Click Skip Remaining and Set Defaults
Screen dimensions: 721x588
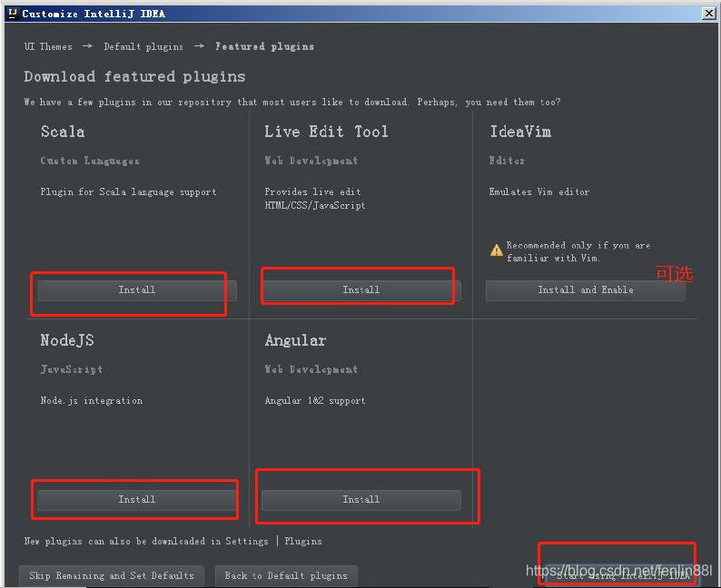click(x=112, y=575)
